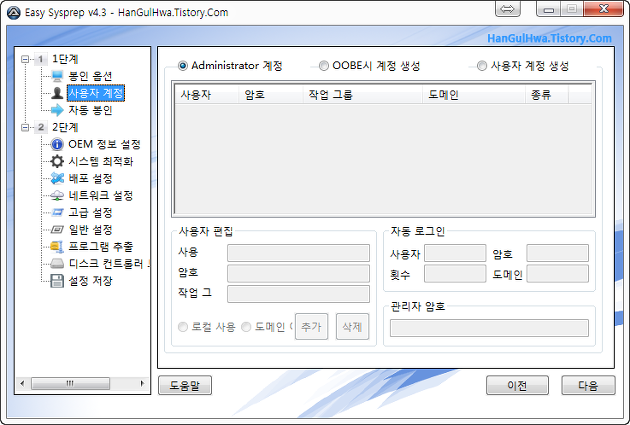Click the 다음 next button
Image resolution: width=630 pixels, height=425 pixels.
pos(588,385)
